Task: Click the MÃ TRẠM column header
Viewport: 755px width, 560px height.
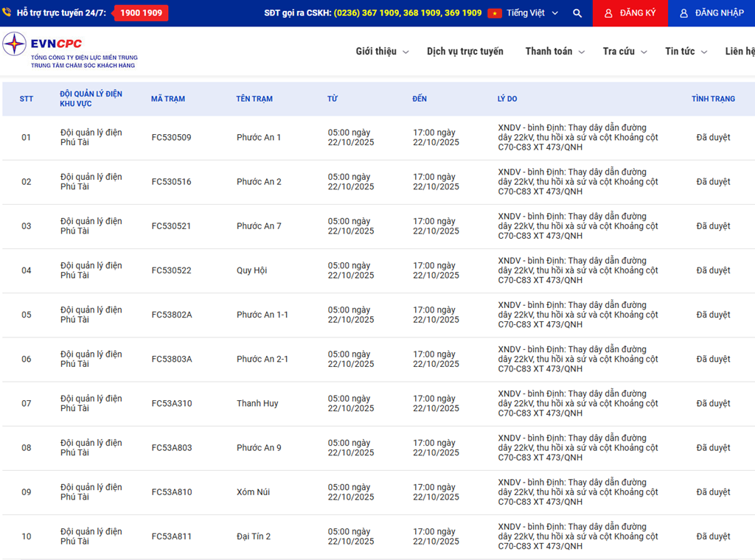Action: click(x=168, y=99)
